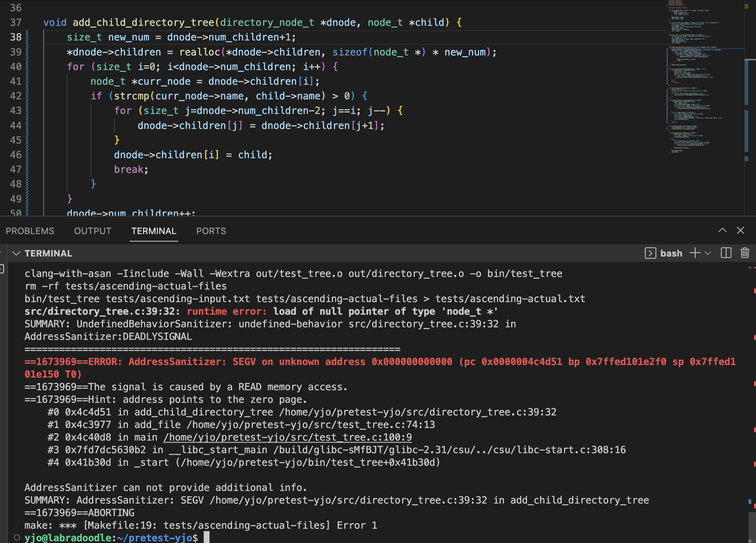The height and width of the screenshot is (543, 756).
Task: Click the bash terminal shell icon
Action: point(650,253)
